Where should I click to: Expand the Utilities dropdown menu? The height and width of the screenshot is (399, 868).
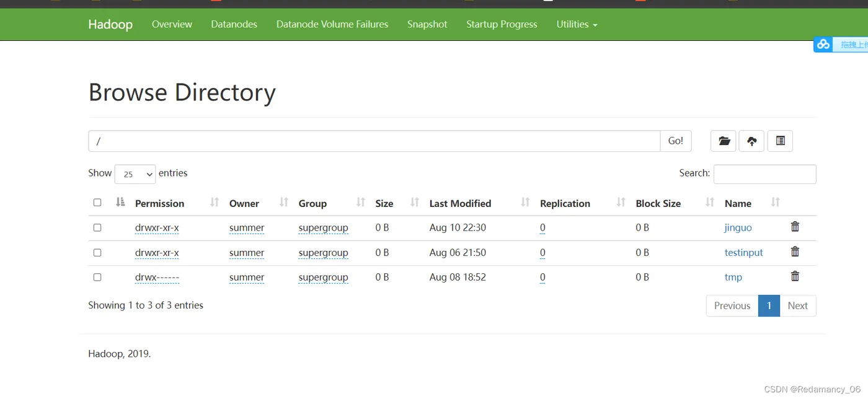pos(577,24)
